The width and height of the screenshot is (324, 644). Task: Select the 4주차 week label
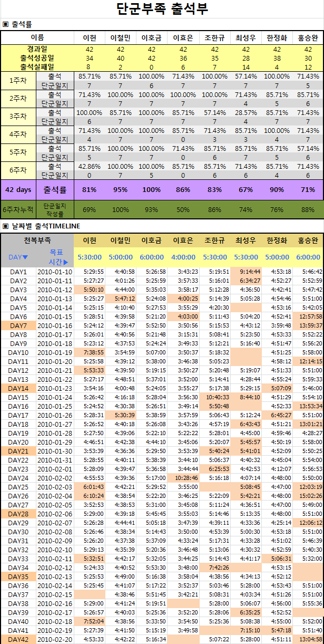click(18, 134)
